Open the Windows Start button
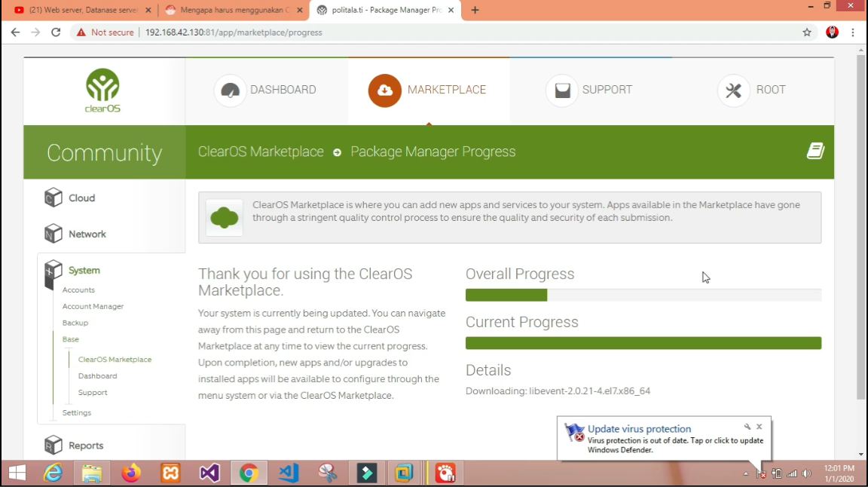This screenshot has height=487, width=868. pos(17,473)
